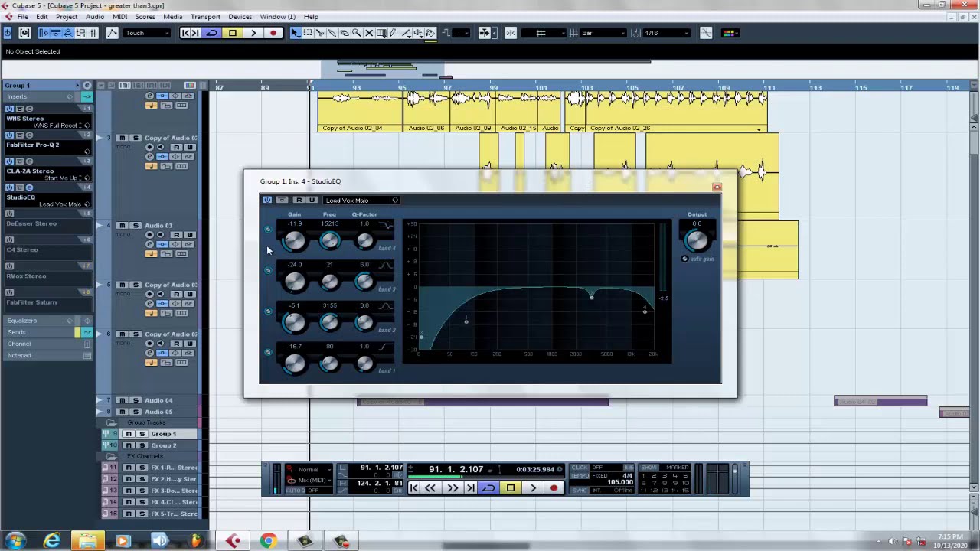Screen dimensions: 980x551
Task: Toggle Read automation R in StudioEQ
Action: tap(299, 200)
